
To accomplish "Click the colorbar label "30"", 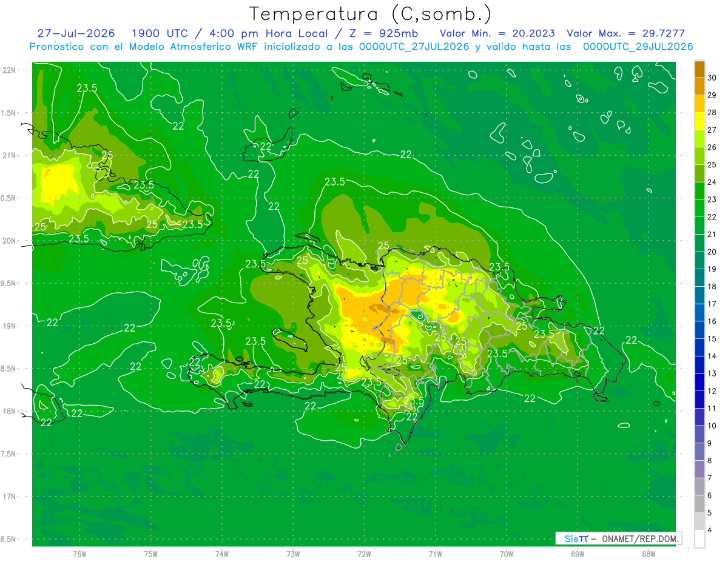I will tap(712, 78).
